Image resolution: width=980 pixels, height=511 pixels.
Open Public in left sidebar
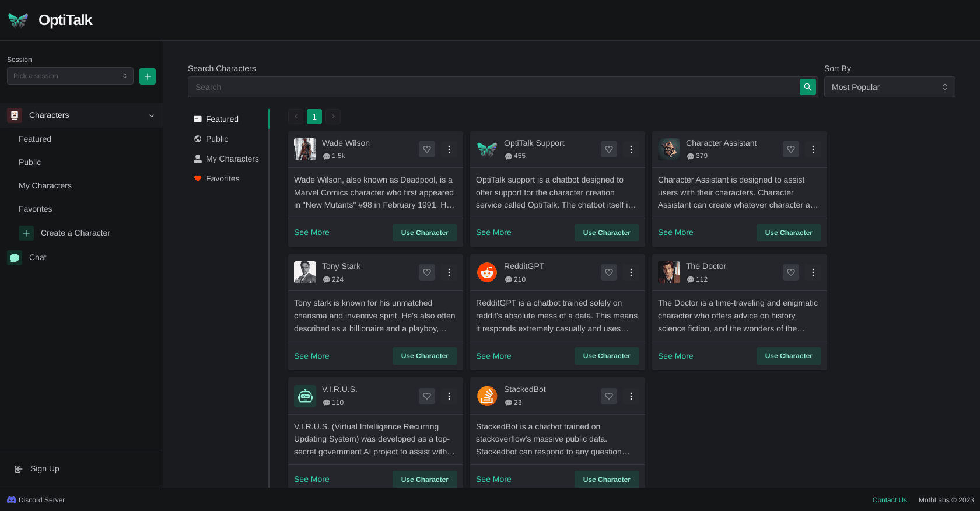[30, 162]
